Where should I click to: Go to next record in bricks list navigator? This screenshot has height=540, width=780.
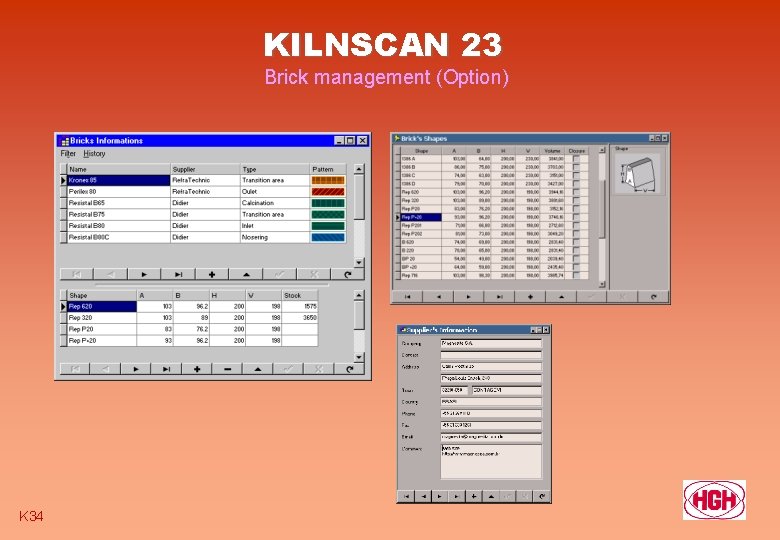coord(144,274)
